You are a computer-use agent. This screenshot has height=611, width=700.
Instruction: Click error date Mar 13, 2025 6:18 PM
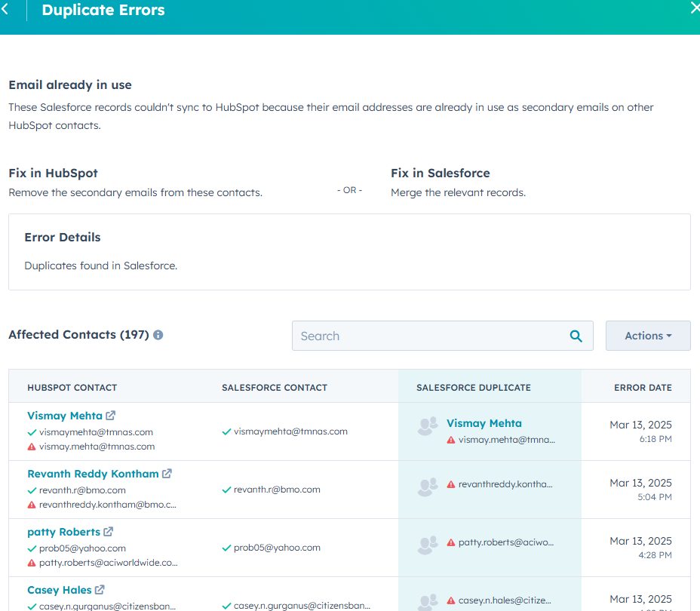pyautogui.click(x=640, y=431)
